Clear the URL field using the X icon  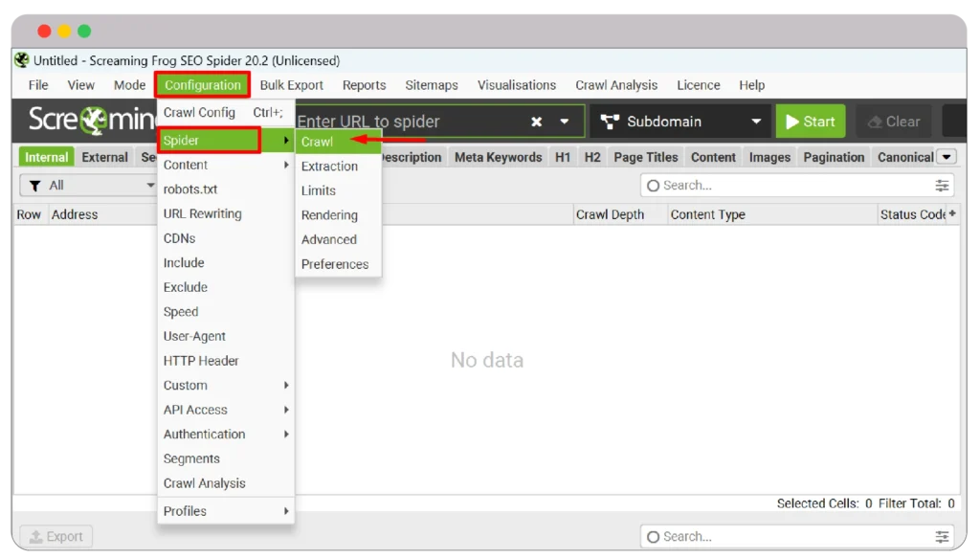(x=535, y=121)
